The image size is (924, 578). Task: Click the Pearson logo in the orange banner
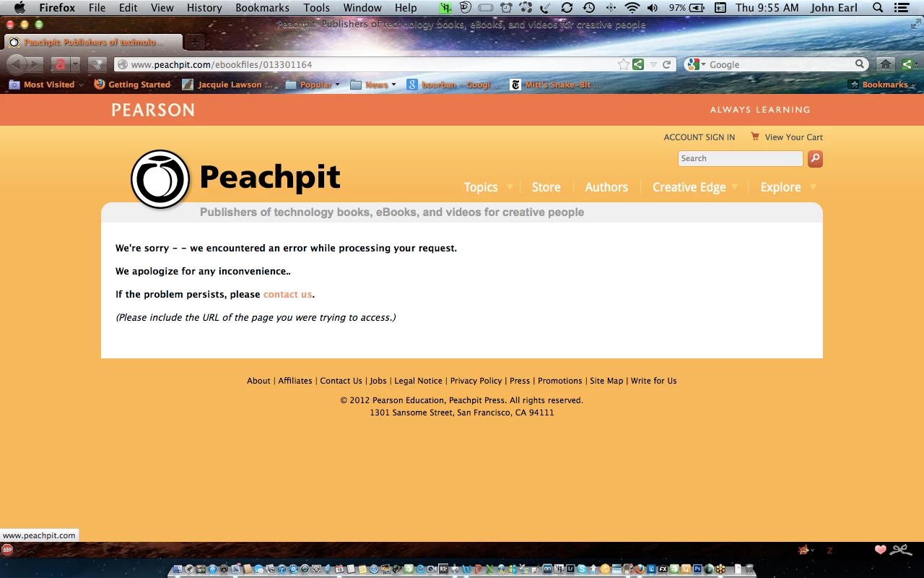153,110
